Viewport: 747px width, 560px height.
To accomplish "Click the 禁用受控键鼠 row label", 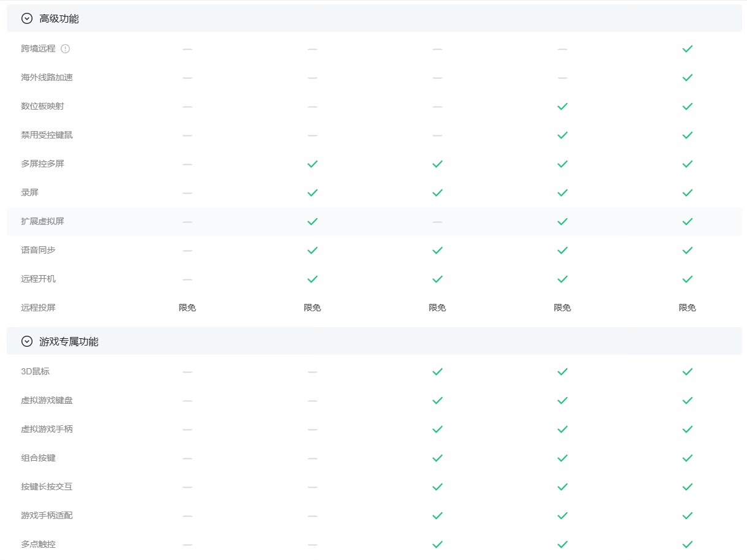I will click(x=47, y=135).
